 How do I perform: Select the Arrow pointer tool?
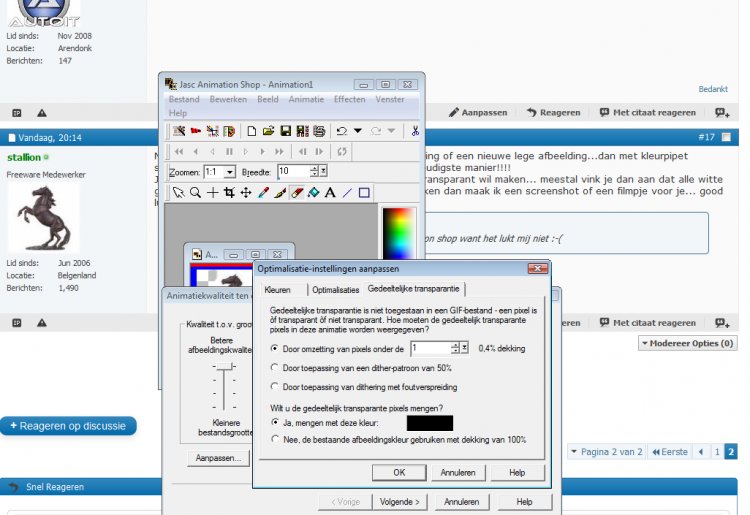click(178, 193)
